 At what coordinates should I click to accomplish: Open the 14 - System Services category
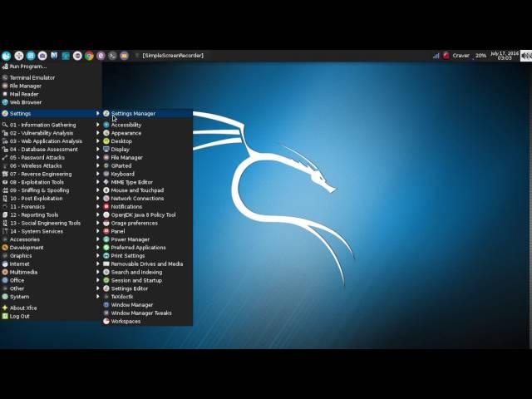coord(51,231)
